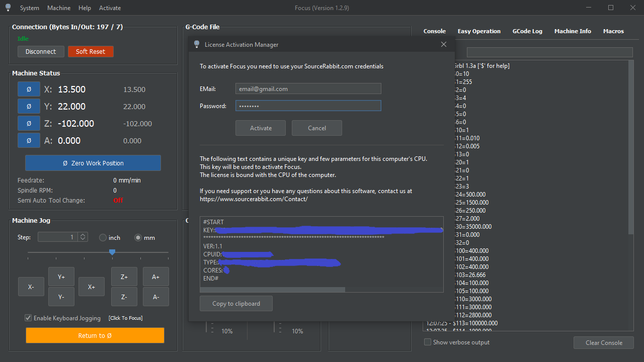The width and height of the screenshot is (644, 362).
Task: Click the console command input field
Action: pos(549,52)
